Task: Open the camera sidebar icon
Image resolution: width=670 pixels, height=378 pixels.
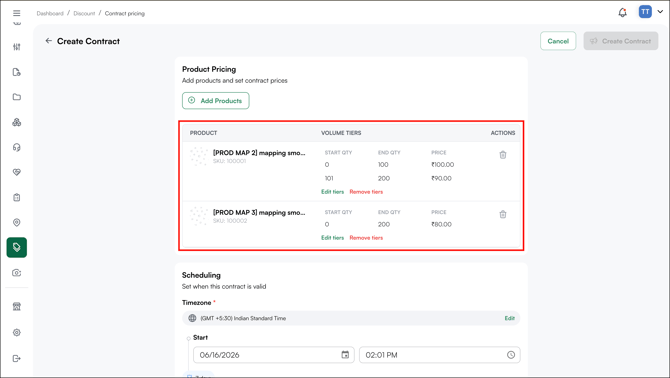Action: point(17,273)
